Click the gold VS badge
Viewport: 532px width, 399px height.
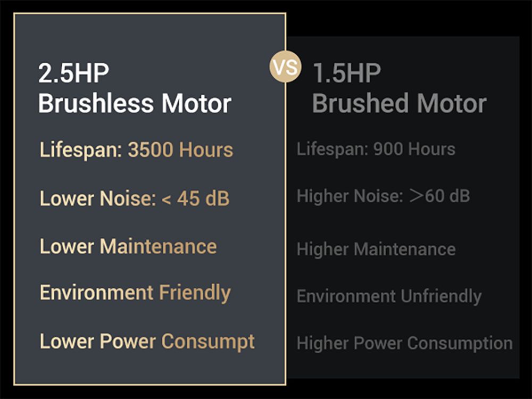[x=286, y=68]
